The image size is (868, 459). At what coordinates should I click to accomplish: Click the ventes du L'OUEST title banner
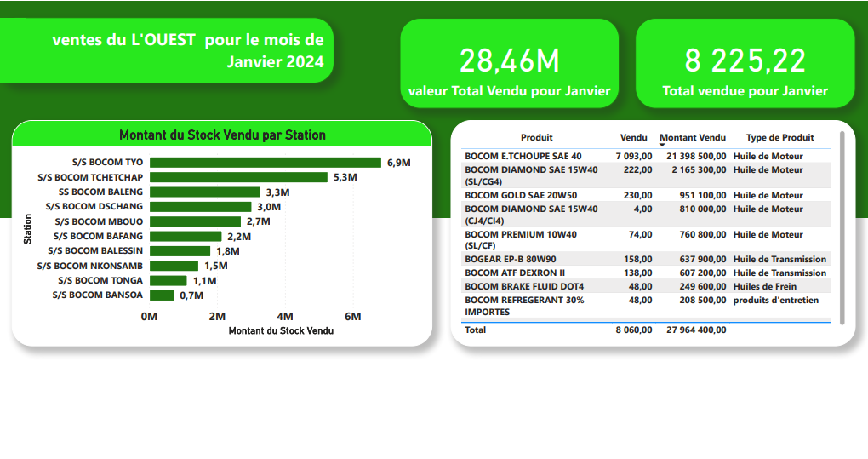166,50
